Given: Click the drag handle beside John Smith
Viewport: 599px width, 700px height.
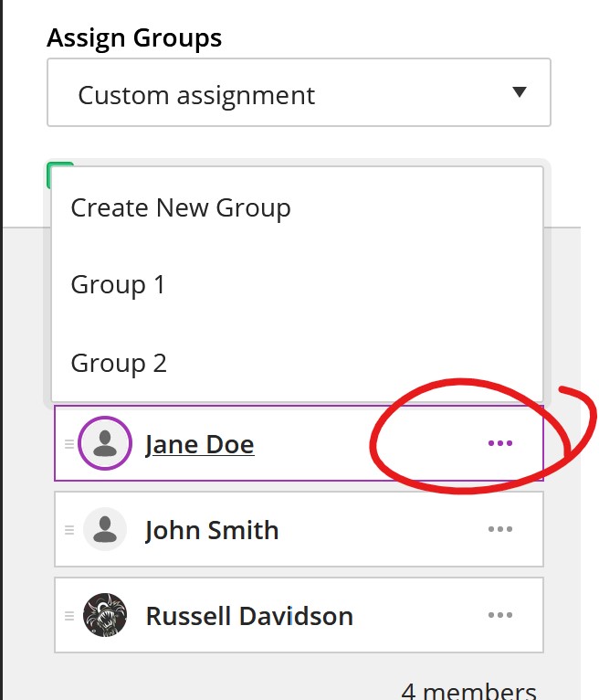Looking at the screenshot, I should (69, 530).
